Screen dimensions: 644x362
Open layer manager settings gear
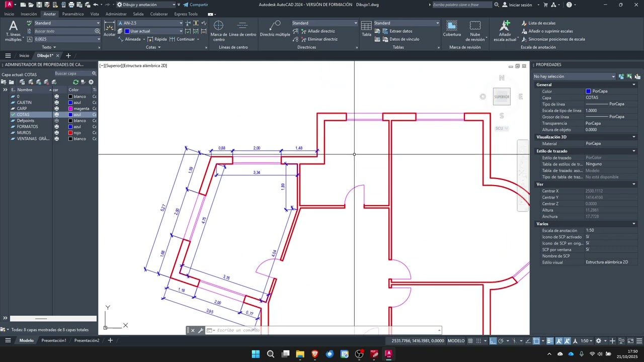91,82
